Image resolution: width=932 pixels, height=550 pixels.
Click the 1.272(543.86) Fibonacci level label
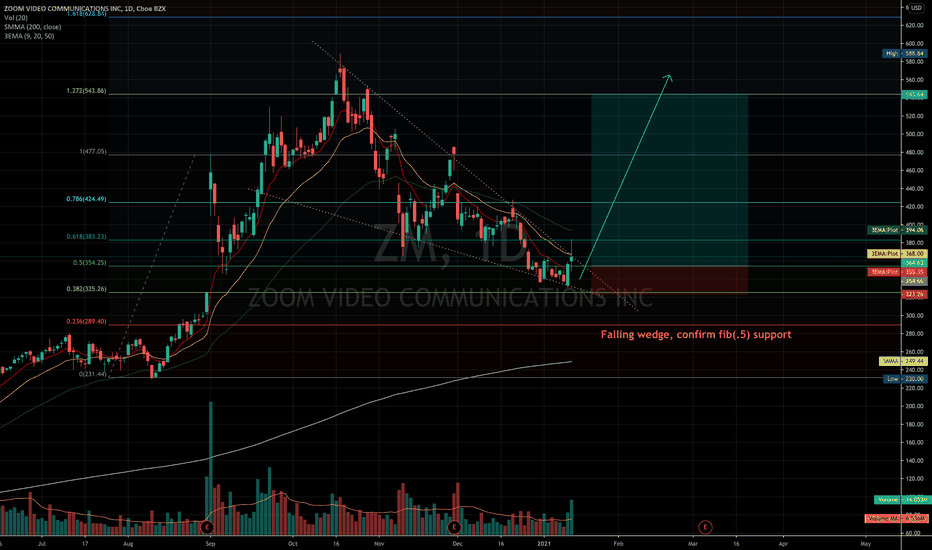[x=86, y=91]
